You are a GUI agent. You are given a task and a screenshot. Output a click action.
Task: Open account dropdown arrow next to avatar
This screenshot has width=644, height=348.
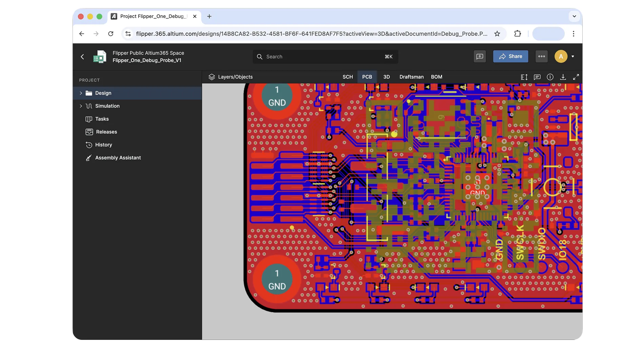[x=573, y=57]
